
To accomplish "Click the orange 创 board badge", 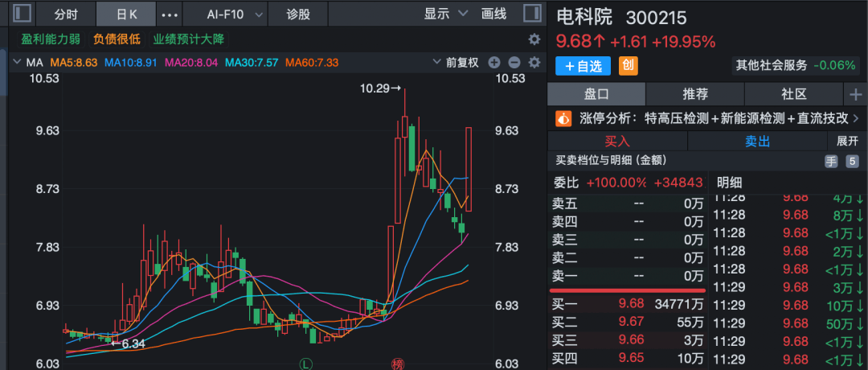I will click(x=628, y=66).
